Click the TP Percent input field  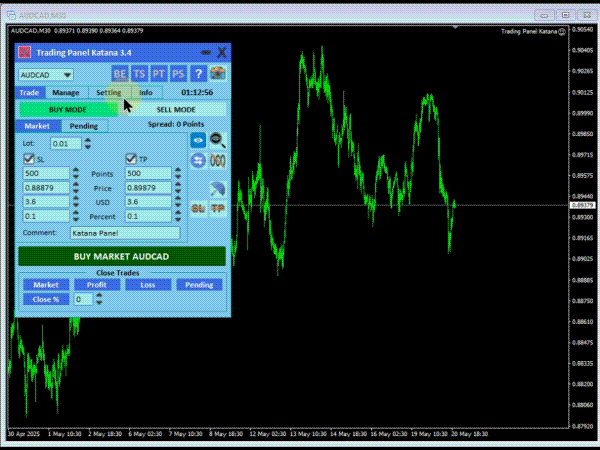(x=148, y=216)
